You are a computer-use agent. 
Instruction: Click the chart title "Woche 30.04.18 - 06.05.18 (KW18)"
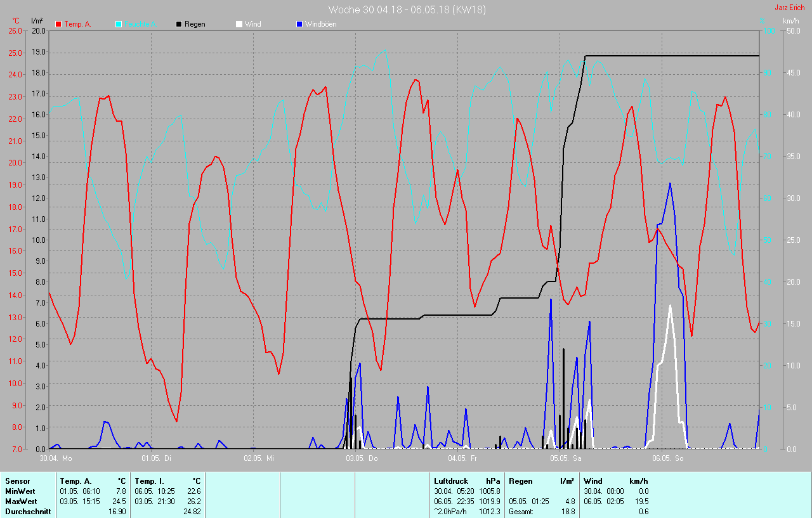click(x=407, y=10)
